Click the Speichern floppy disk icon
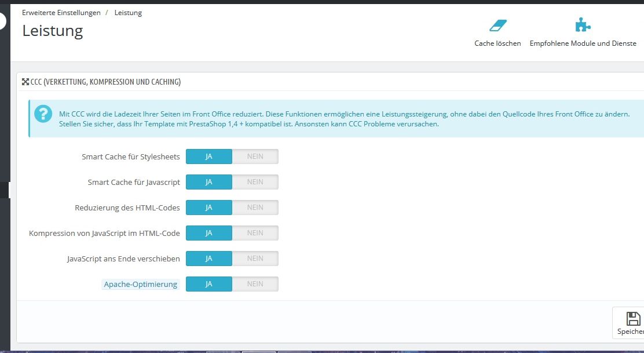Viewport: 644px width, 353px height. click(634, 318)
